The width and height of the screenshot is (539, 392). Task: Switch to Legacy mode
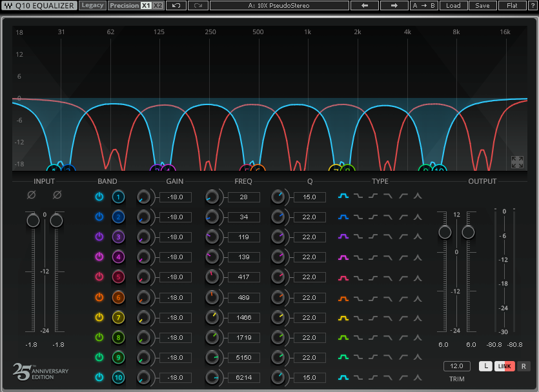pyautogui.click(x=92, y=6)
